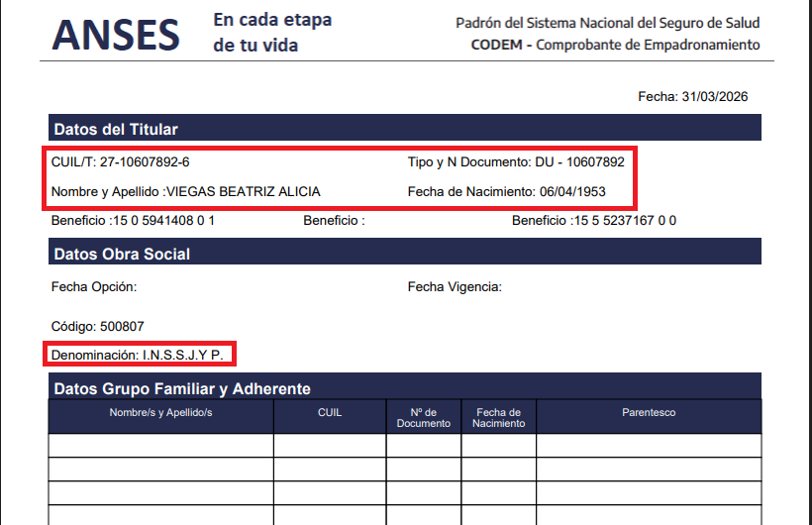The height and width of the screenshot is (525, 812).
Task: Click Beneficio number '15 0 5941408 0 1'
Action: pos(163,220)
